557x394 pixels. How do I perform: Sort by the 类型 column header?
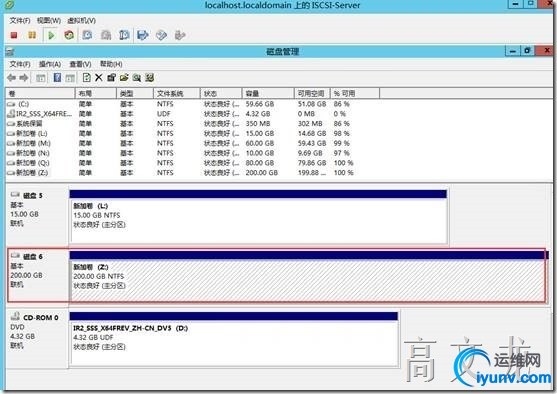click(x=135, y=93)
